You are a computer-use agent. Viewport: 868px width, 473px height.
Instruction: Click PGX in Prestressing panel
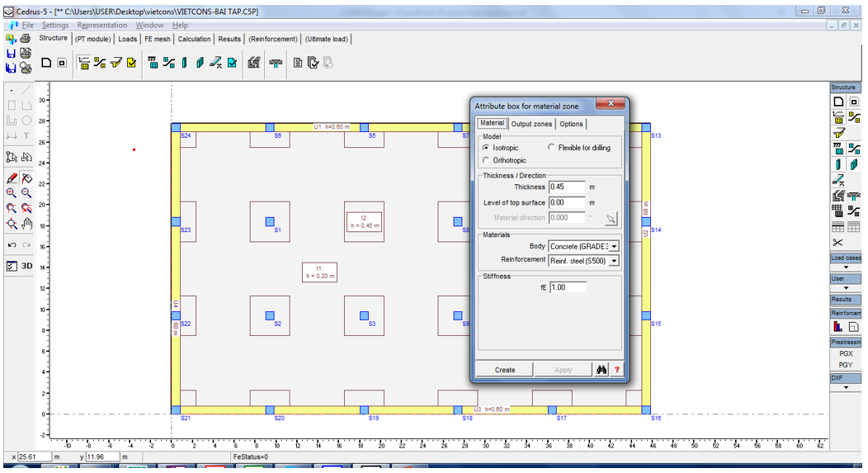[846, 353]
